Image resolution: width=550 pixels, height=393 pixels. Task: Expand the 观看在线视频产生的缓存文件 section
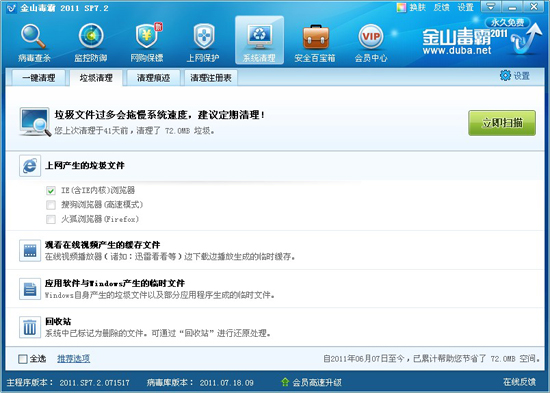coord(275,251)
